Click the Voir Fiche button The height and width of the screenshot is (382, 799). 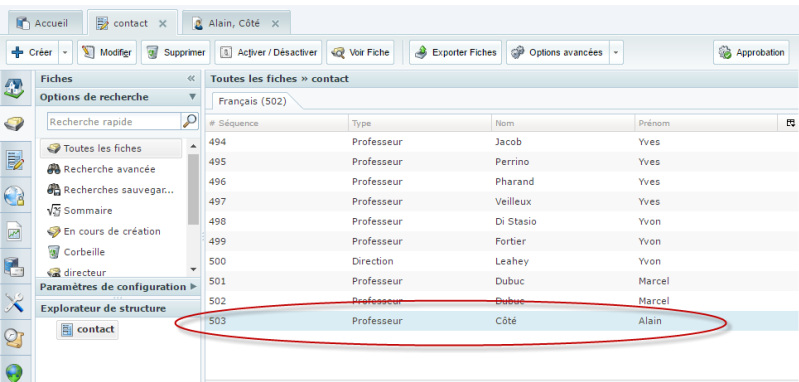tap(360, 52)
